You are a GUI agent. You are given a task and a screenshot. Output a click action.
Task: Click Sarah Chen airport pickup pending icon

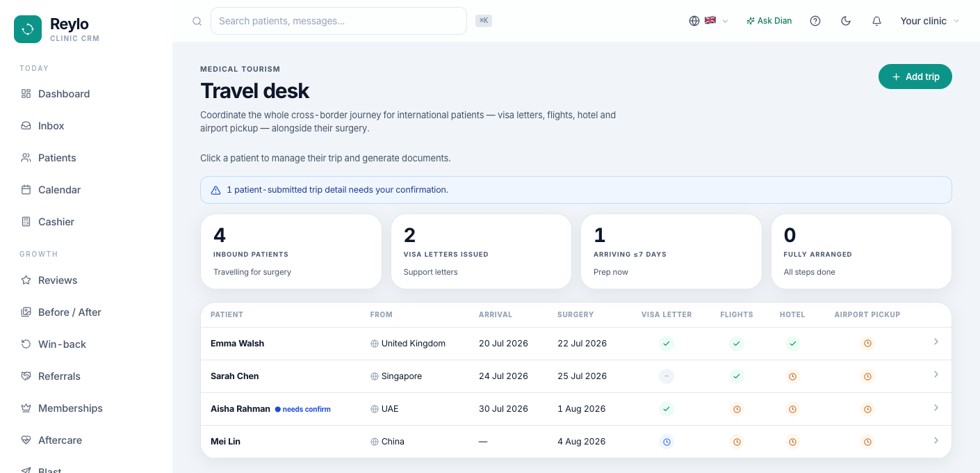pyautogui.click(x=867, y=376)
